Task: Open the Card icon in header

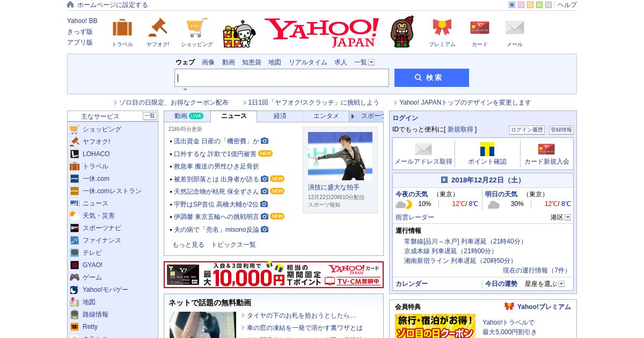Action: pyautogui.click(x=480, y=27)
